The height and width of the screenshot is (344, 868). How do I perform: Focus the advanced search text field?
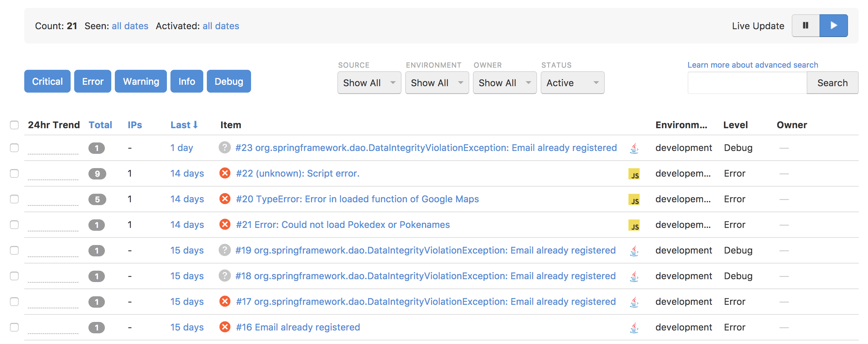tap(747, 83)
